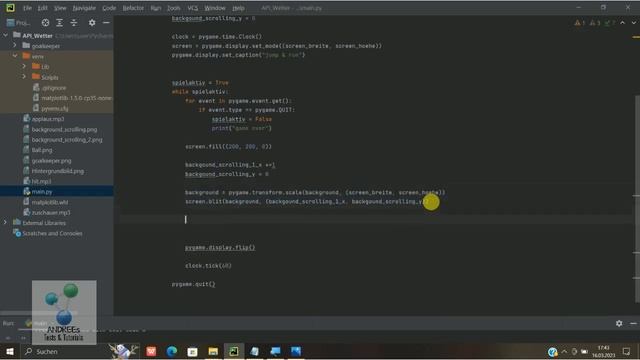Click the screen.fill line in editor
640x360 pixels.
[228, 146]
